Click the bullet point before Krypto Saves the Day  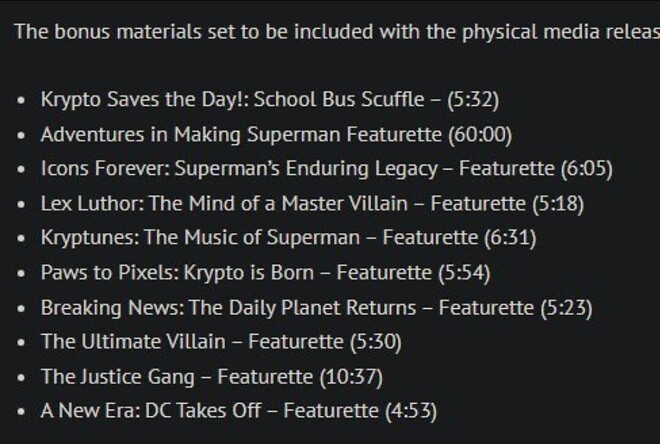[x=23, y=101]
